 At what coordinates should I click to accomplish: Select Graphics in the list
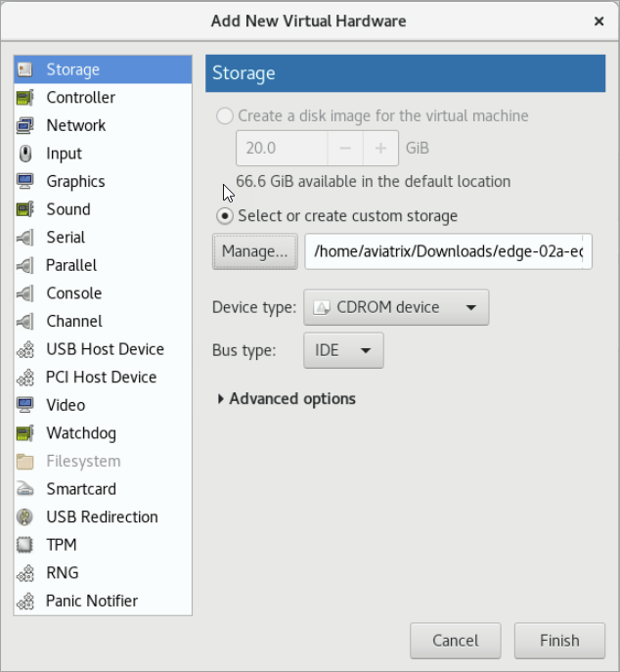pyautogui.click(x=103, y=181)
